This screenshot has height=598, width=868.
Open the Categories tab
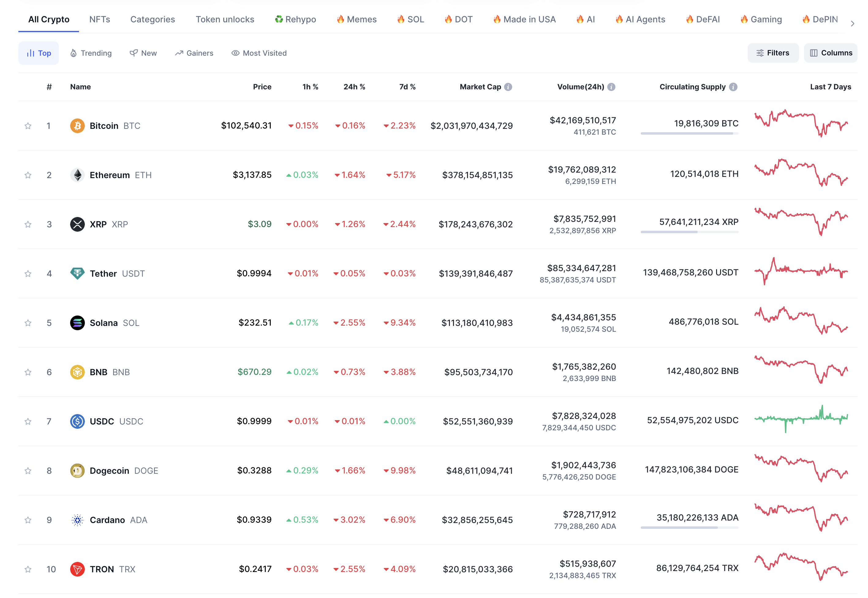[153, 19]
